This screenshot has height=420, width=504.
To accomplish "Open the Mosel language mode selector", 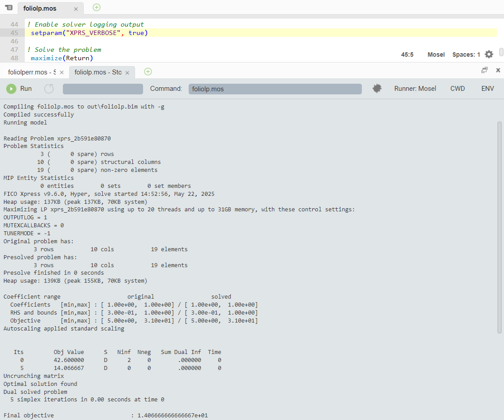I will [436, 54].
